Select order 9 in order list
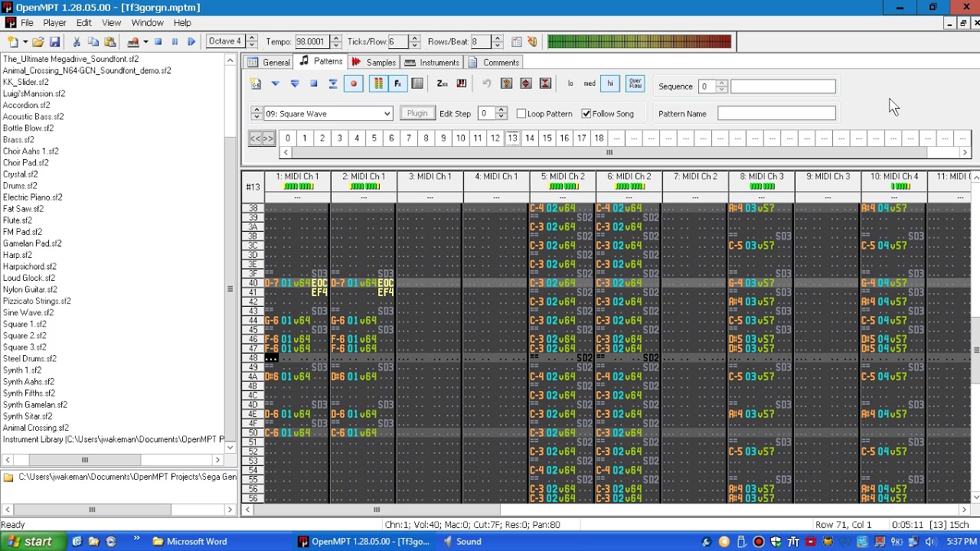The image size is (980, 551). (443, 139)
